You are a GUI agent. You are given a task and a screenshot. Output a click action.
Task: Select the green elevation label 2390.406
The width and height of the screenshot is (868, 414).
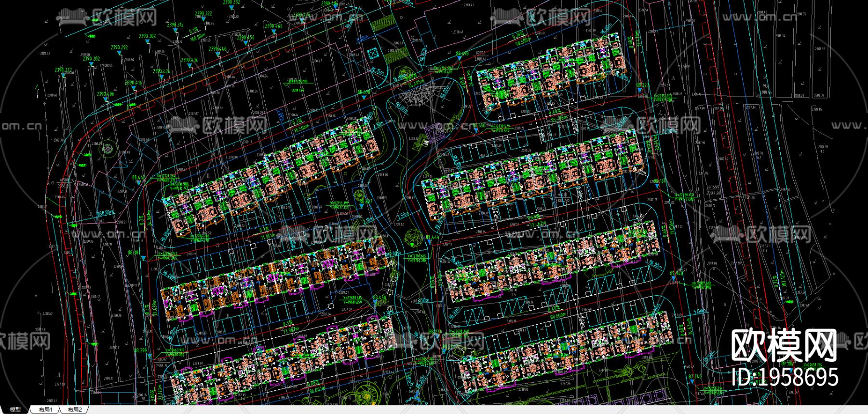point(106,94)
